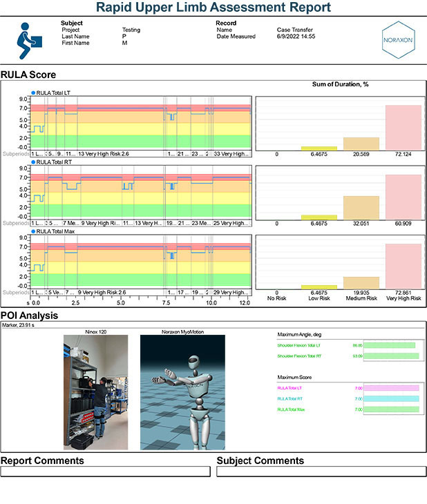Click the '23 Me...' subperiod label
This screenshot has height=504, width=427.
(x=201, y=223)
